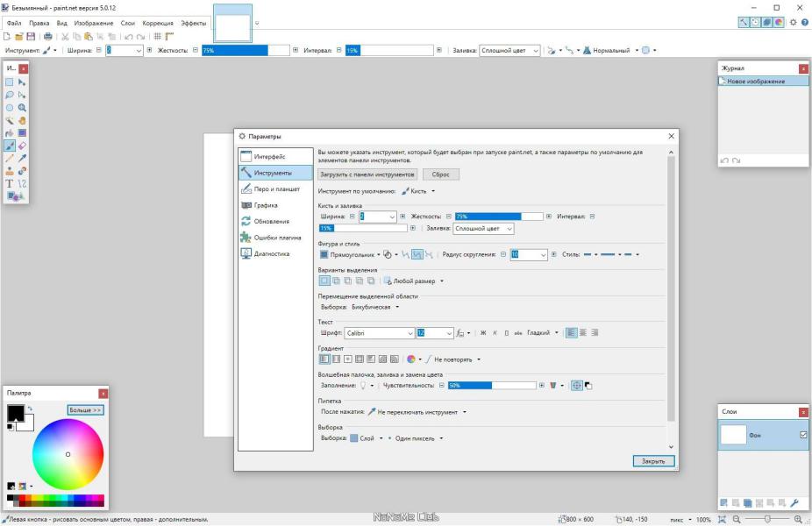Switch to Интерфейс settings section
The image size is (812, 526).
(x=275, y=156)
